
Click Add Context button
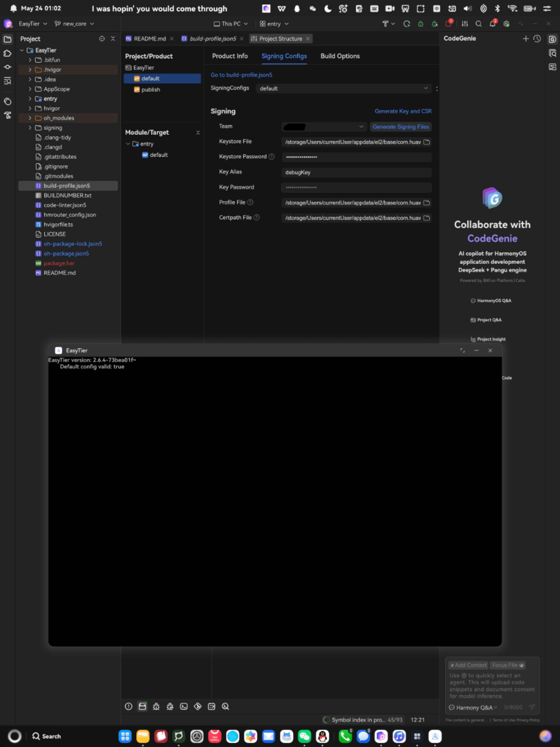(468, 665)
